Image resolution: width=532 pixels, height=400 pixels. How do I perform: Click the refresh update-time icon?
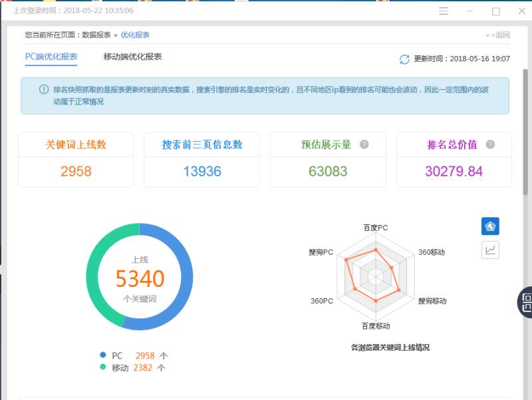pyautogui.click(x=404, y=59)
